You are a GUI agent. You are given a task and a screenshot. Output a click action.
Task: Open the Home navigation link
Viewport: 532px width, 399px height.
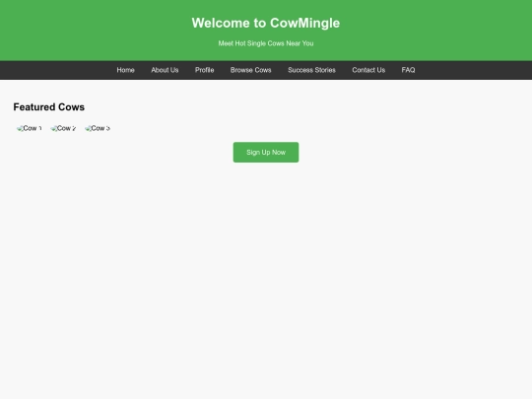[125, 70]
